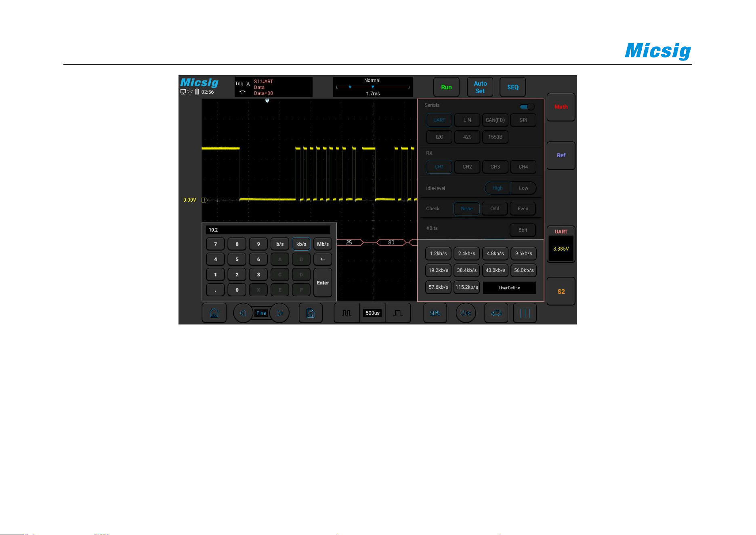
Task: Choose the Mb/s unit on keypad
Action: pos(323,244)
